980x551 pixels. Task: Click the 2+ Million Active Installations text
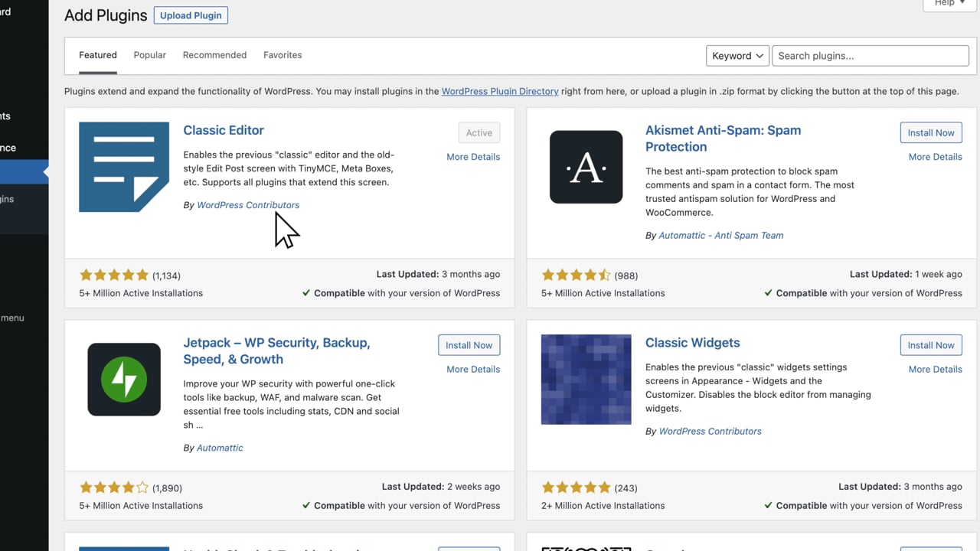[x=603, y=506]
